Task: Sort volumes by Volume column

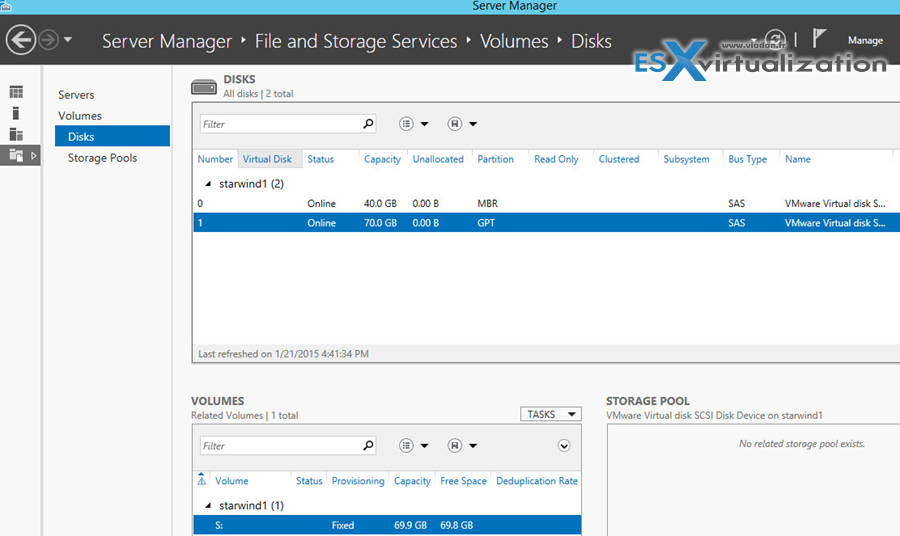Action: point(232,481)
